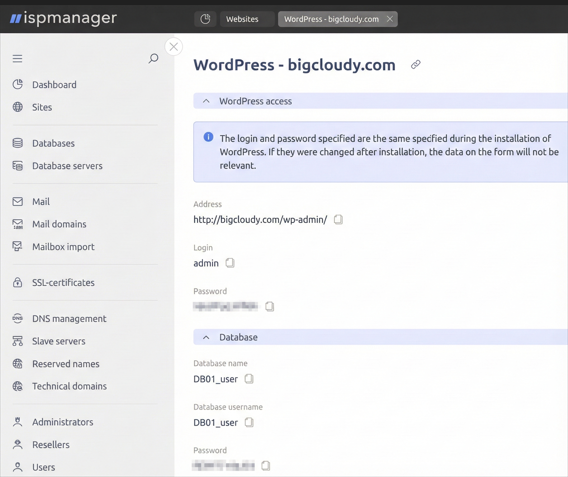Viewport: 568px width, 477px height.
Task: Click the Dashboard pie chart icon
Action: 17,84
